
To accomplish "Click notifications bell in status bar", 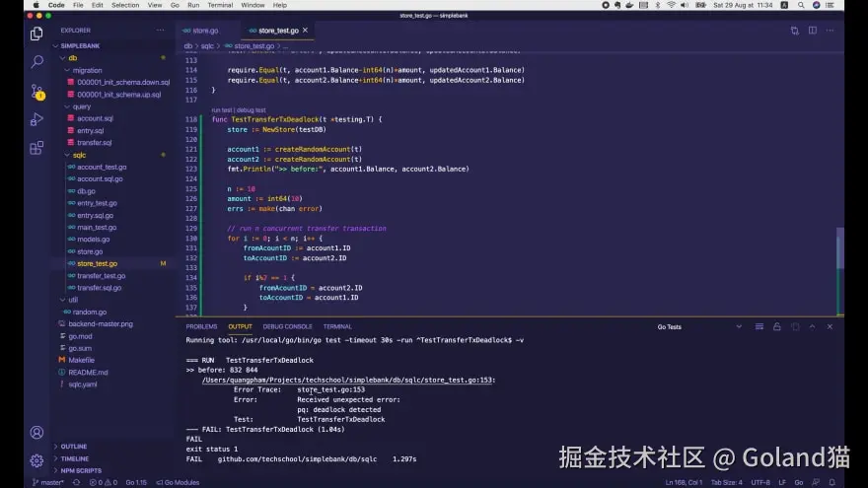I will (x=832, y=482).
